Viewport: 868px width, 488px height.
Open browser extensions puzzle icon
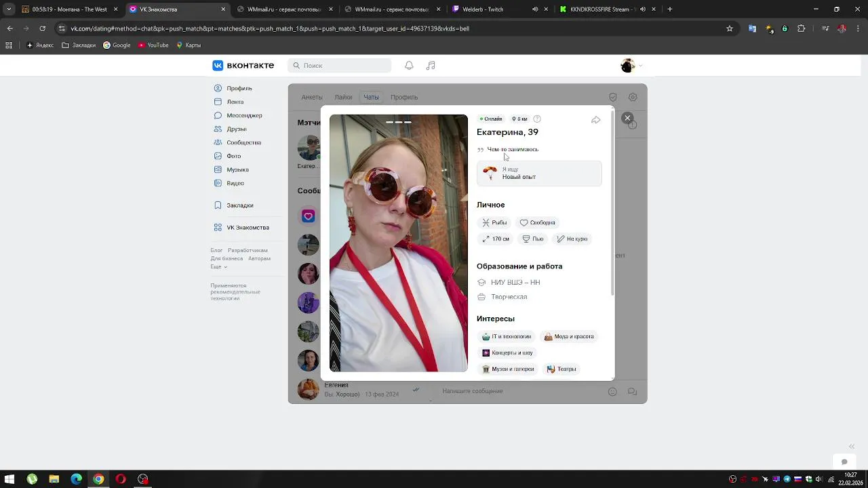[802, 28]
